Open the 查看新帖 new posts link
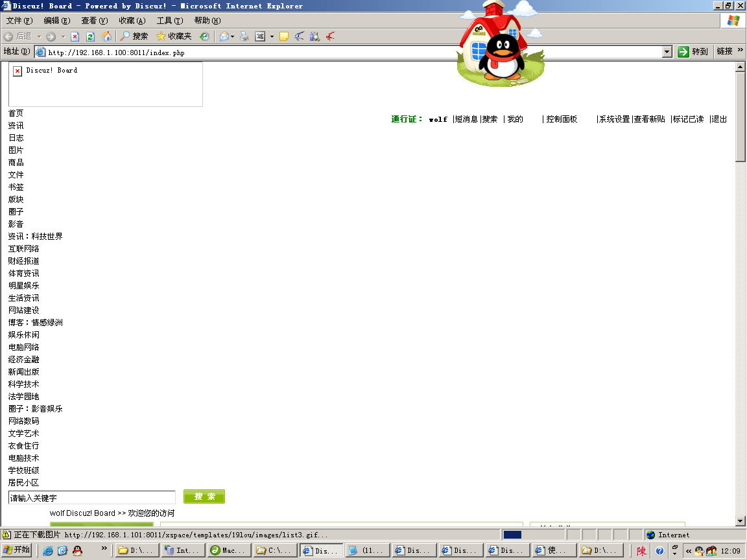Viewport: 747px width, 560px height. (x=649, y=119)
